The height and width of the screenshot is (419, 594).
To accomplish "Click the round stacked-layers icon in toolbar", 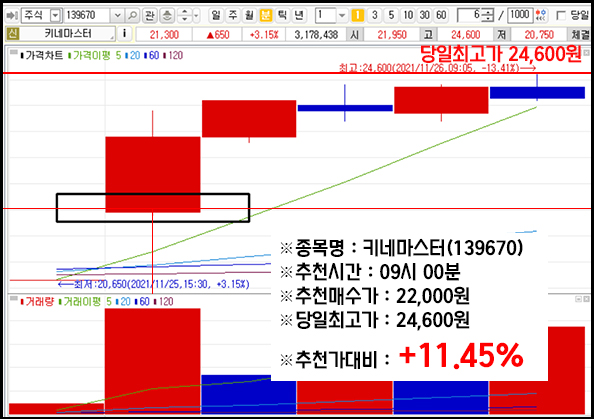I will click(x=167, y=15).
